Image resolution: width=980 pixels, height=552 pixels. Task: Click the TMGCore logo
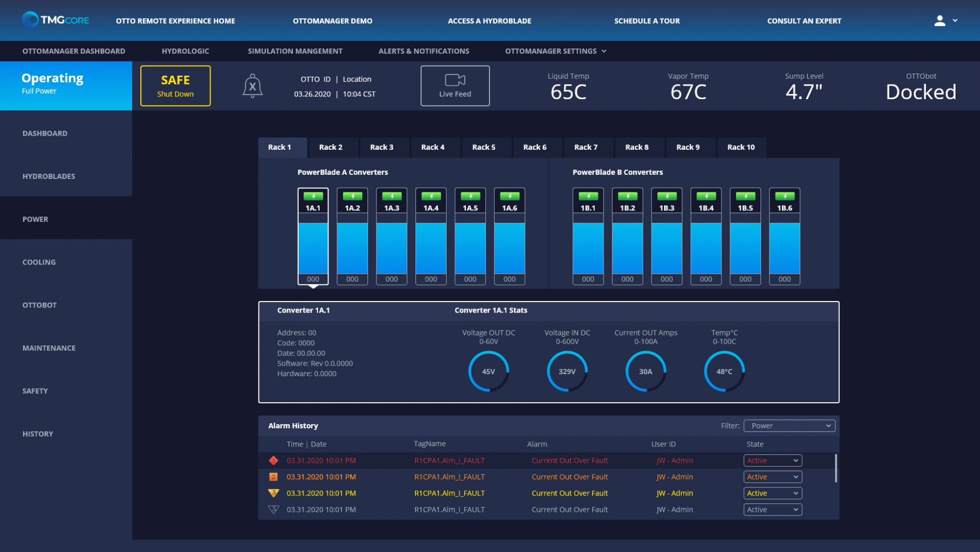point(55,20)
